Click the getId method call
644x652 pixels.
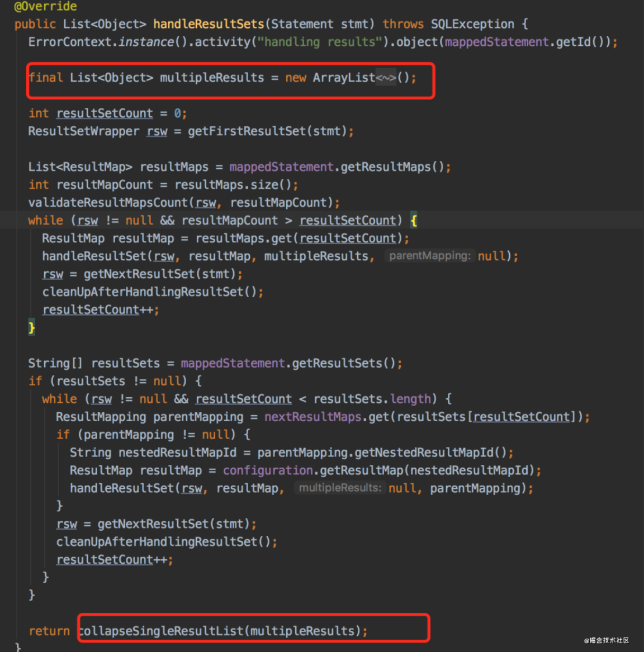573,42
